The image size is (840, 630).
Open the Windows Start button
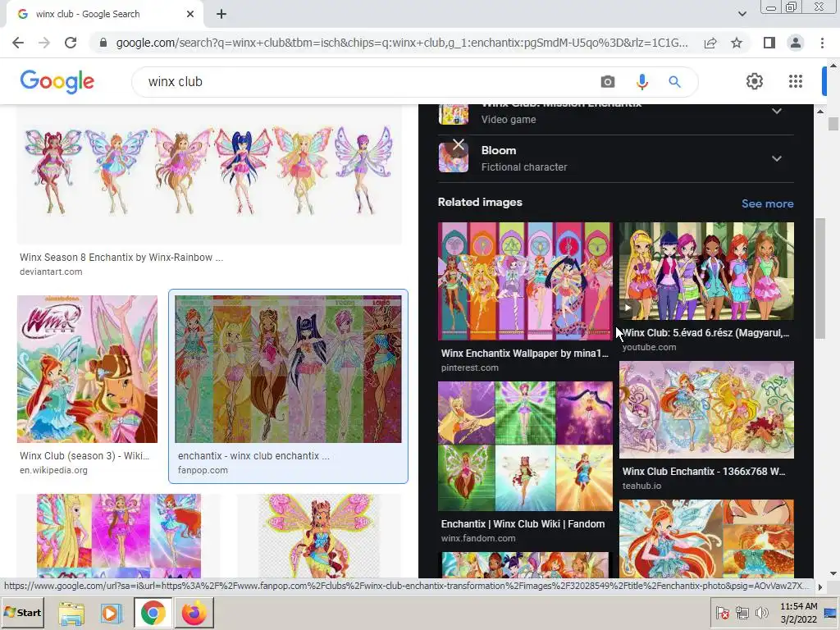tap(22, 612)
